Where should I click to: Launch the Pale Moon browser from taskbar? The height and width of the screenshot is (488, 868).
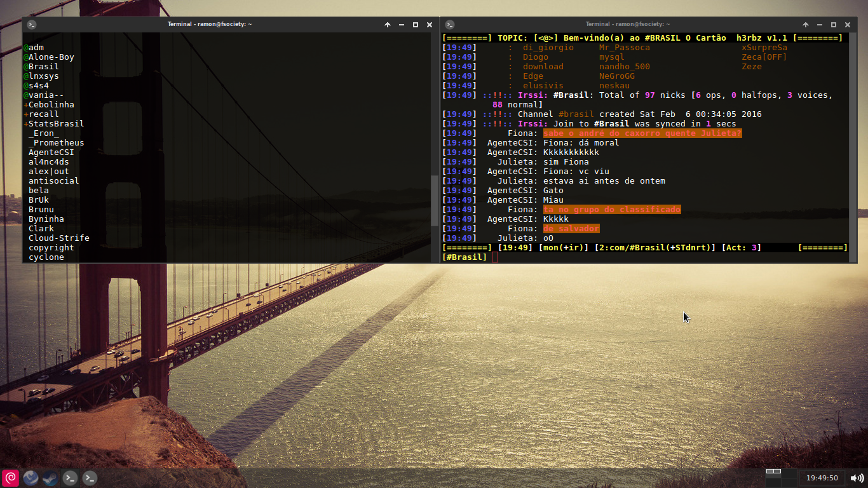point(31,478)
